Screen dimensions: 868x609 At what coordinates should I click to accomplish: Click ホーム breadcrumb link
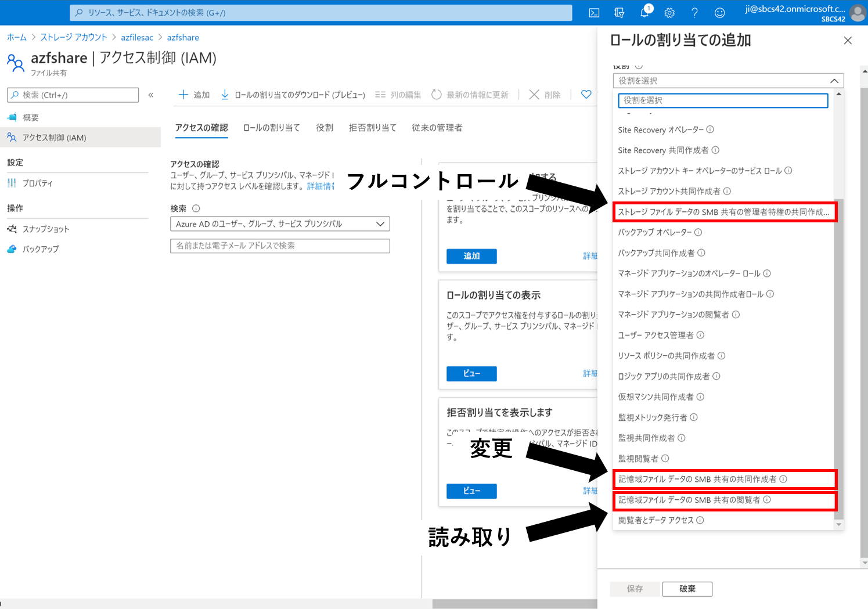[x=17, y=37]
